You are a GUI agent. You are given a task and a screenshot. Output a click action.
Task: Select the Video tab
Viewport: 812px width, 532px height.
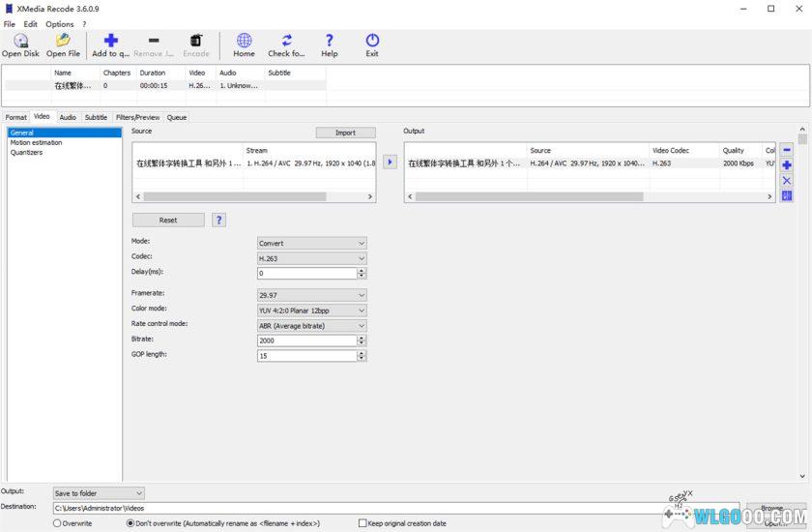pyautogui.click(x=42, y=116)
